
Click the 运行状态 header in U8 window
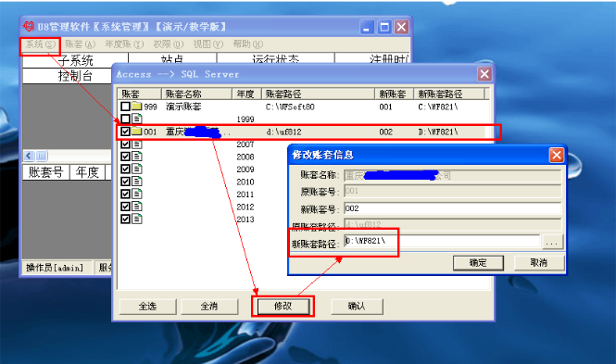(275, 59)
